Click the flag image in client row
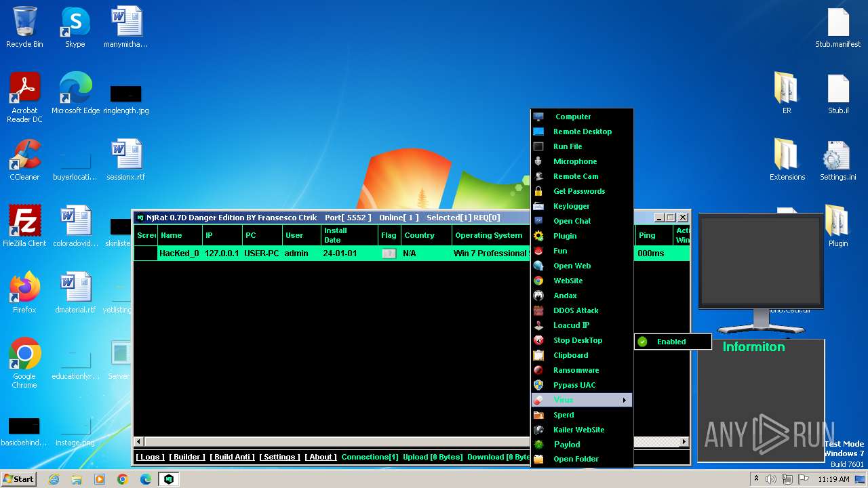868x488 pixels. [389, 253]
